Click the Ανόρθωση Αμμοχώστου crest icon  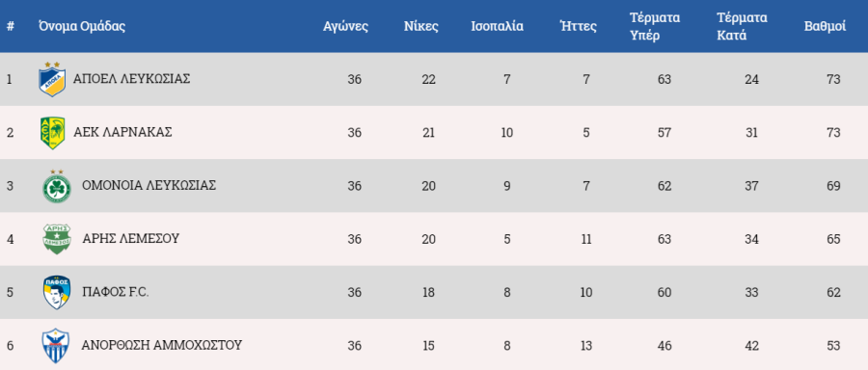(x=57, y=346)
